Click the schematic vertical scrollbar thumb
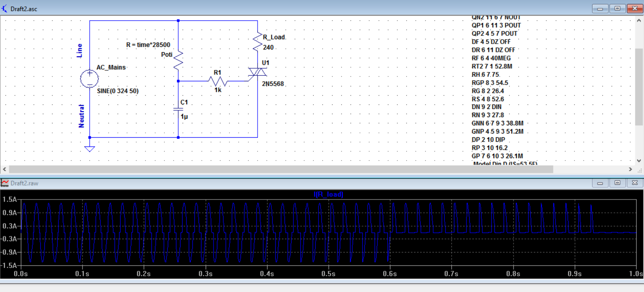Viewport: 644px width, 292px height. pos(639,87)
